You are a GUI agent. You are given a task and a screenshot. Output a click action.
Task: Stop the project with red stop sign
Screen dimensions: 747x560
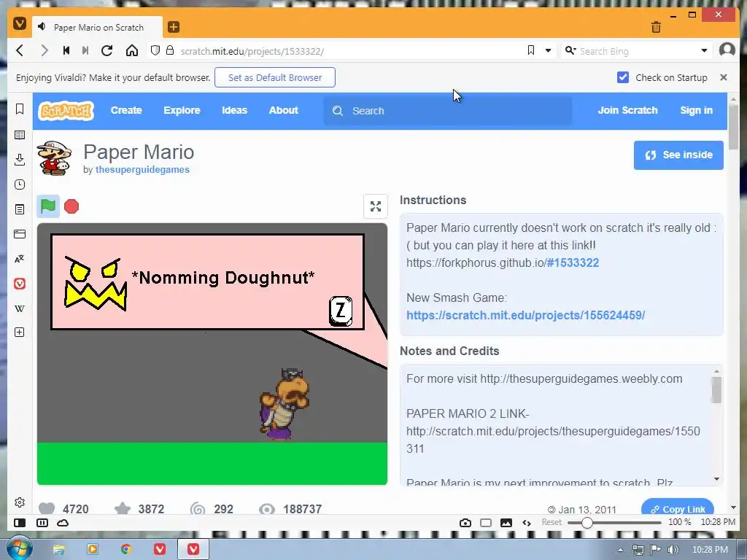pyautogui.click(x=71, y=206)
